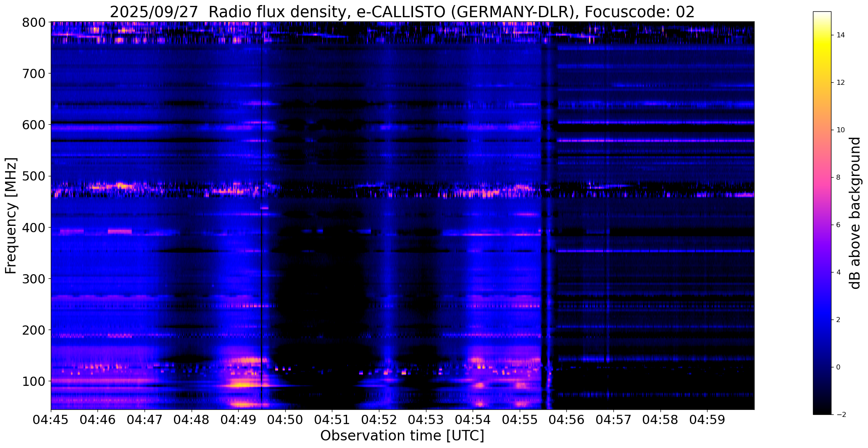Click the 04:49 time tick label

tap(239, 420)
